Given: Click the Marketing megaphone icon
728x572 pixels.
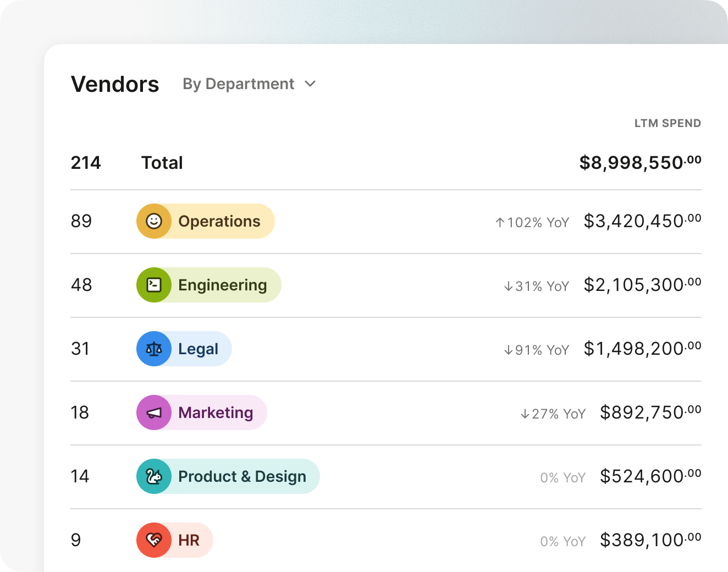Looking at the screenshot, I should (154, 413).
